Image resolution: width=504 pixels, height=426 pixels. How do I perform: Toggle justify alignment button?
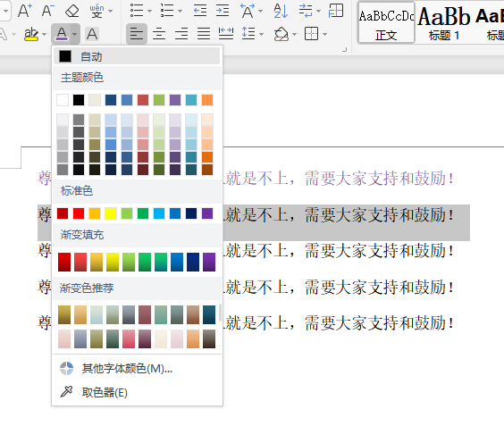tap(204, 34)
